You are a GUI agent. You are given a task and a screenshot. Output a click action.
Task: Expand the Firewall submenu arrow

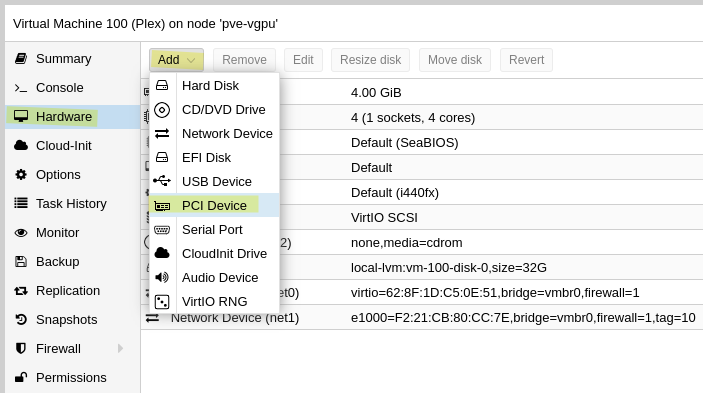(x=120, y=349)
